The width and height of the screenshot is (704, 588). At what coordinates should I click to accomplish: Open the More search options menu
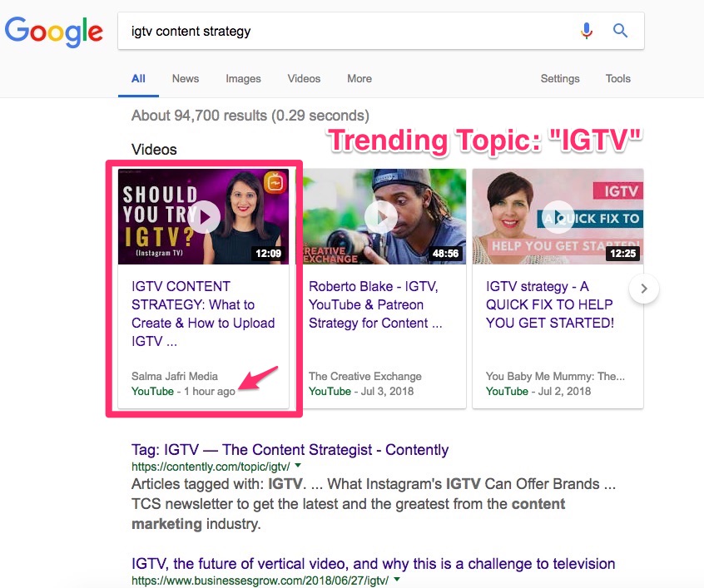[x=359, y=78]
